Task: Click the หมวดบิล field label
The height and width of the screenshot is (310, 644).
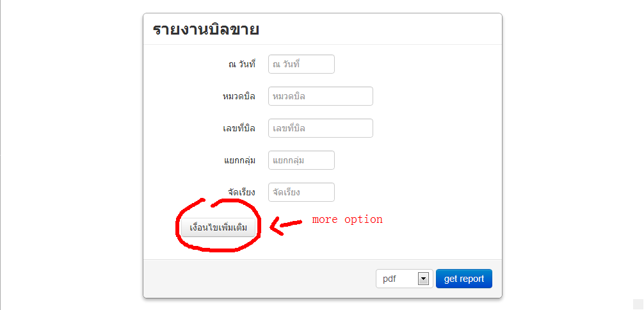Action: click(x=239, y=96)
